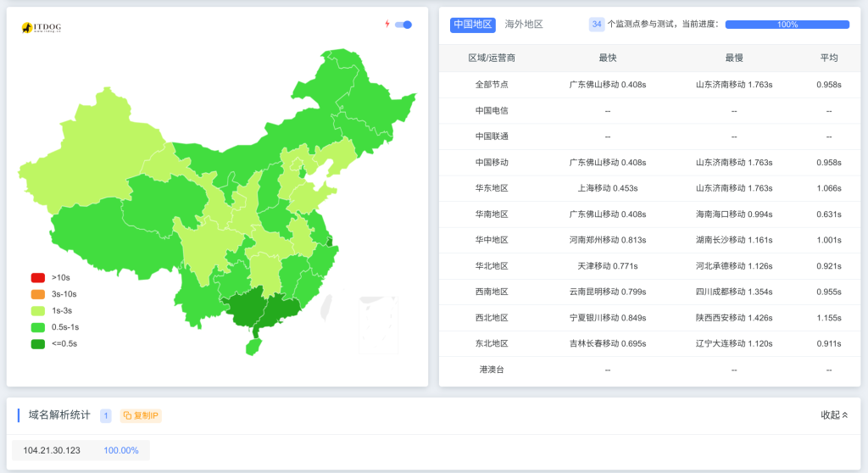Select the 华南地区 row label
This screenshot has height=473, width=868.
[492, 214]
